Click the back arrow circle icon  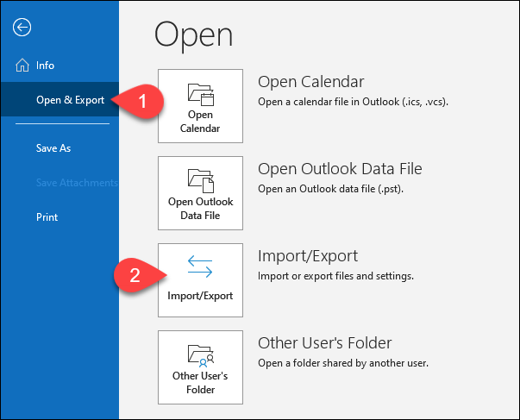click(22, 28)
